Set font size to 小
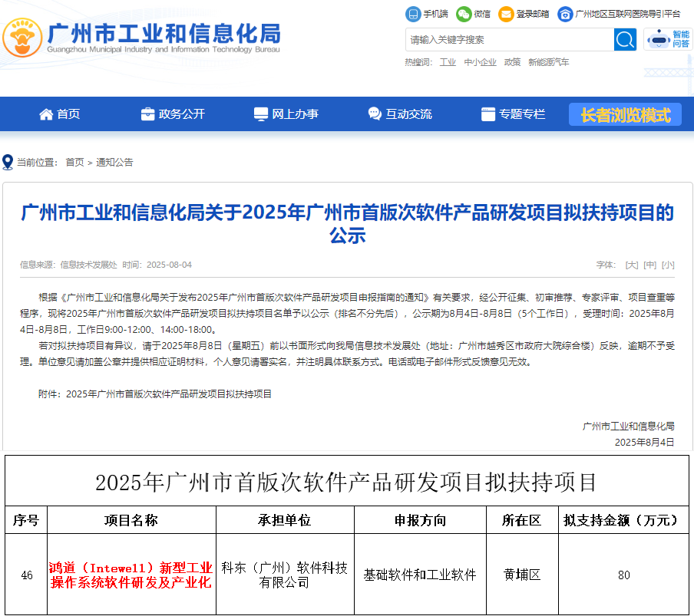 tap(668, 265)
